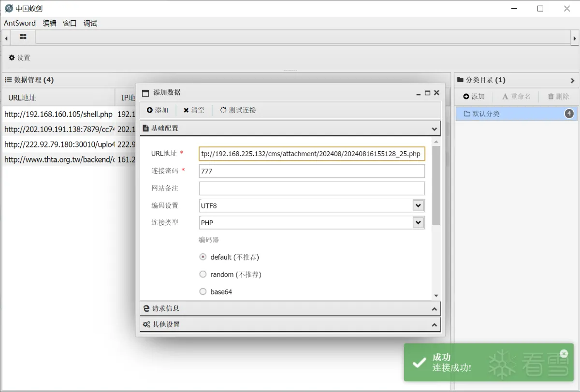Select the default (不推荐) encoder radio

(x=203, y=257)
